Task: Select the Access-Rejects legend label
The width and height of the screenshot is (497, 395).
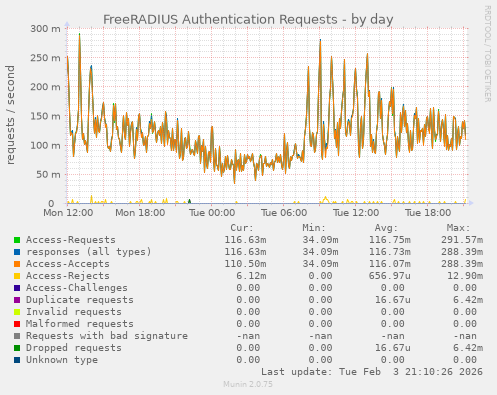Action: click(68, 276)
